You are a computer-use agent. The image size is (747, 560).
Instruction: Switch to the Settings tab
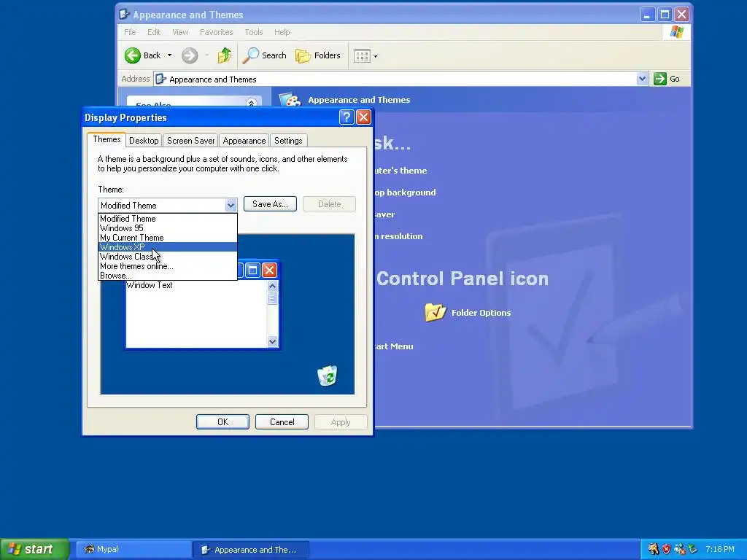(x=288, y=141)
